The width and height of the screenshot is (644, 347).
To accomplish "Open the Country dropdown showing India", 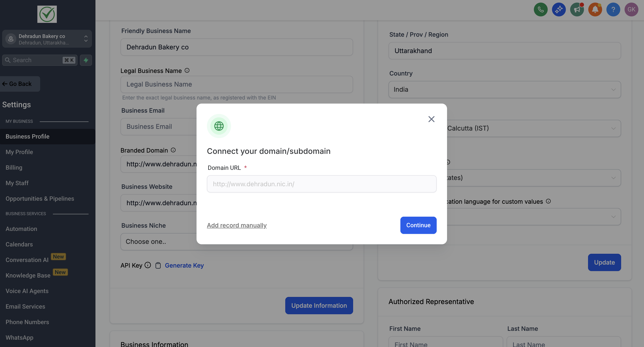I will 504,89.
